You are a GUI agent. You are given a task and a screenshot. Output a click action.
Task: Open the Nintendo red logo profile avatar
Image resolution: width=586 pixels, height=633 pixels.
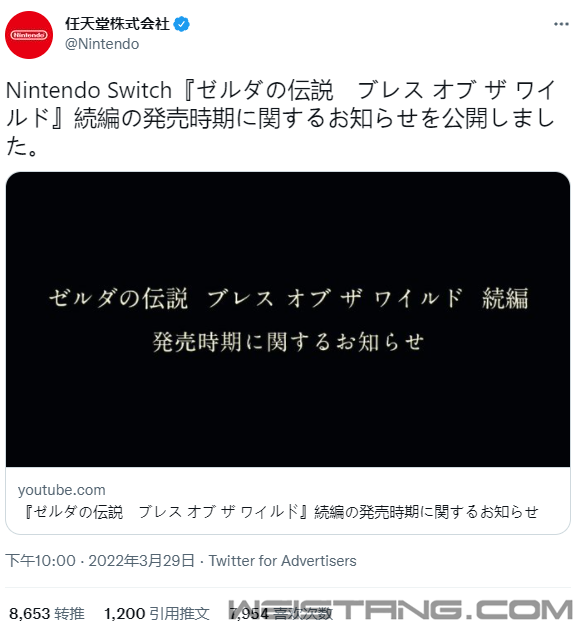tap(29, 35)
